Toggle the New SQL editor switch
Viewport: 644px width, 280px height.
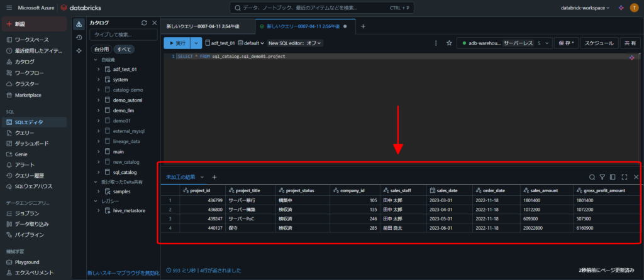[x=296, y=43]
